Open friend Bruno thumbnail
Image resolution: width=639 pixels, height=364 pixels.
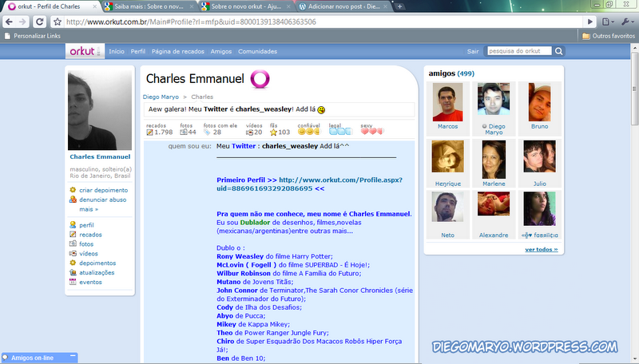pos(540,102)
